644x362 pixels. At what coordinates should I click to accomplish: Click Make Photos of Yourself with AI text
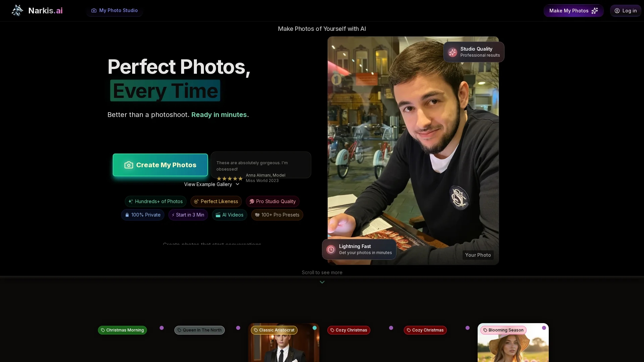pos(322,29)
